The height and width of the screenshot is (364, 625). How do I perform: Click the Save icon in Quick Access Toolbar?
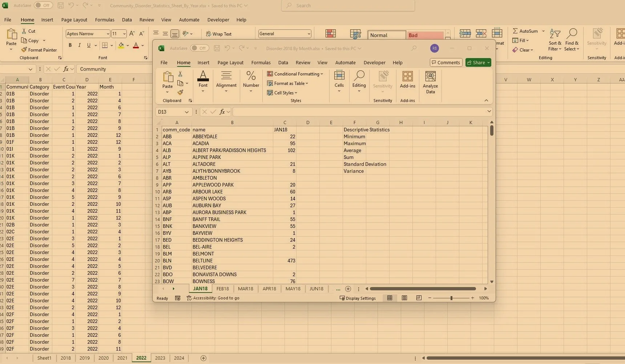click(60, 5)
